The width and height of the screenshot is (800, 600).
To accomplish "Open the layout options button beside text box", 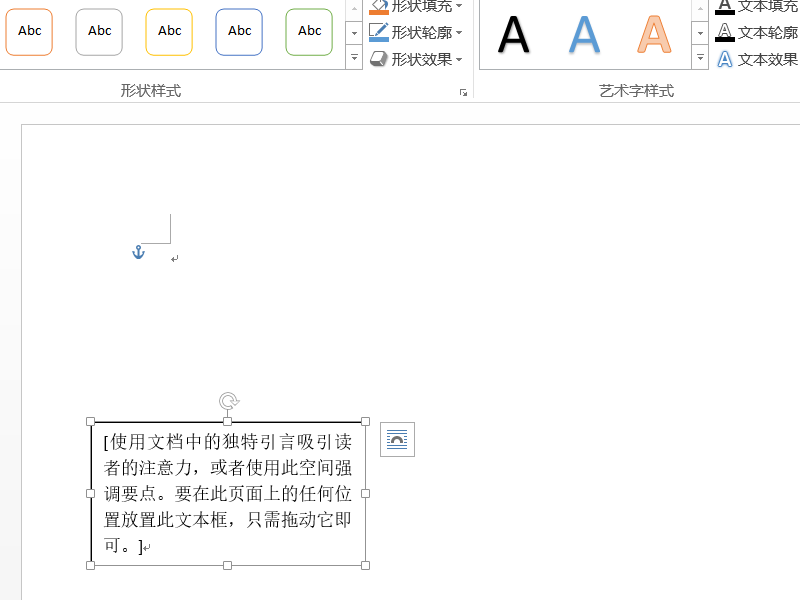I will [397, 439].
